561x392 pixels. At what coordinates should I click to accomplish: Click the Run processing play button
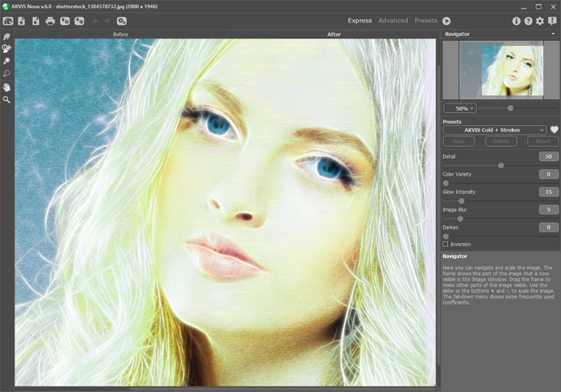446,21
